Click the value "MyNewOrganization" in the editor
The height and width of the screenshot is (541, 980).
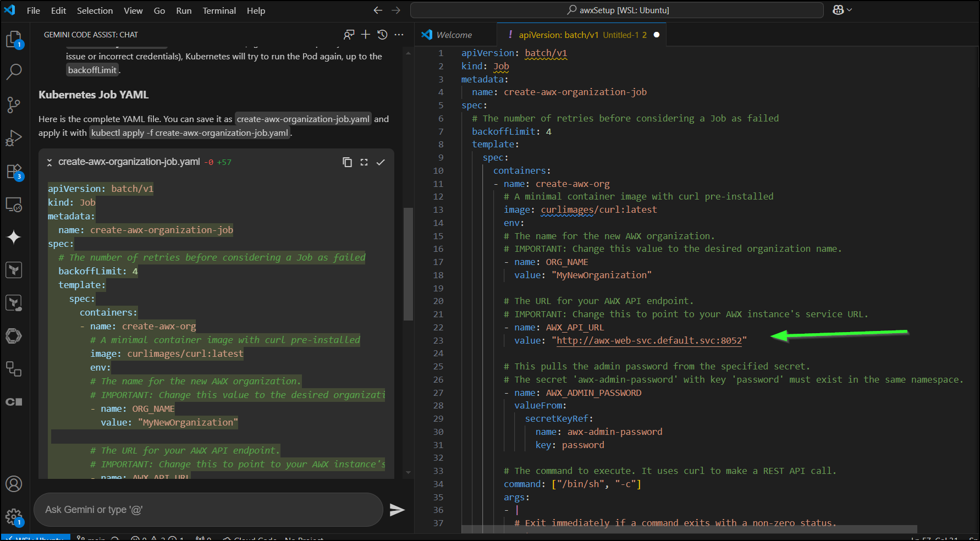[x=602, y=275]
